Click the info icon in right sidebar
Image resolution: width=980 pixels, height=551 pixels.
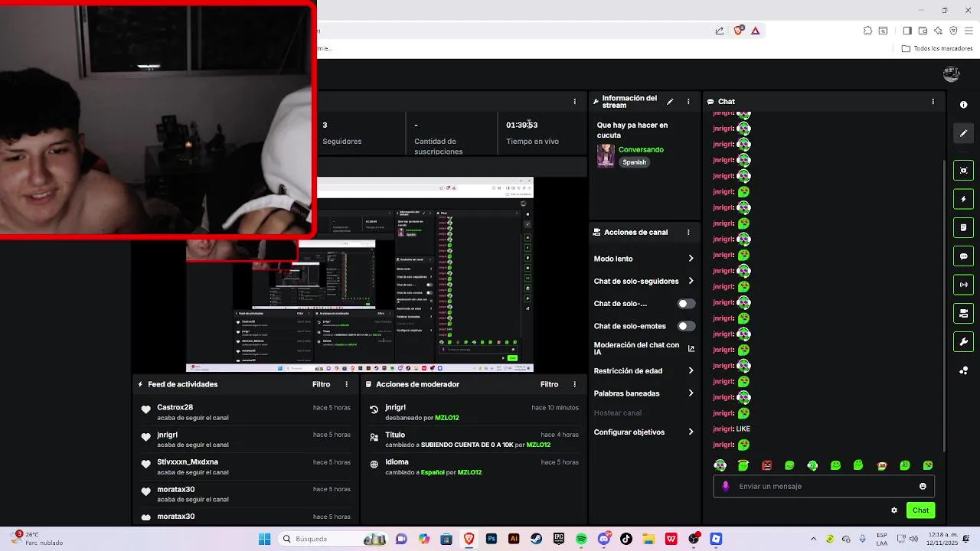tap(963, 104)
